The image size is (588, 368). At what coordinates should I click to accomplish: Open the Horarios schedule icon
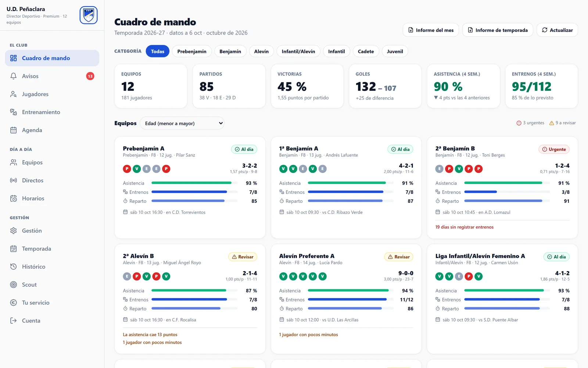[x=14, y=198]
